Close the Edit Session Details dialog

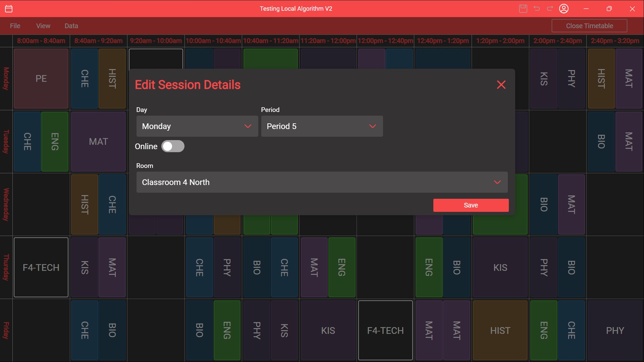[501, 85]
